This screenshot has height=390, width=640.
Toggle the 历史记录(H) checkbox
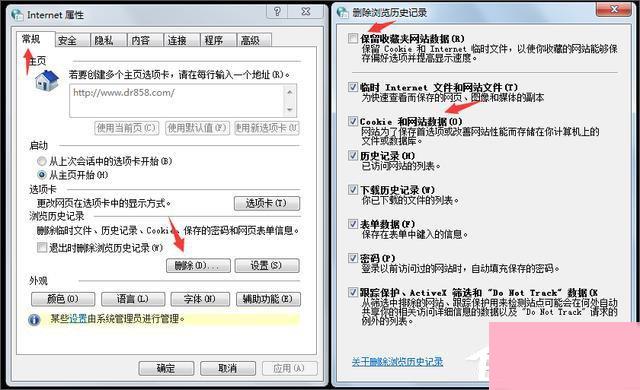click(x=353, y=155)
